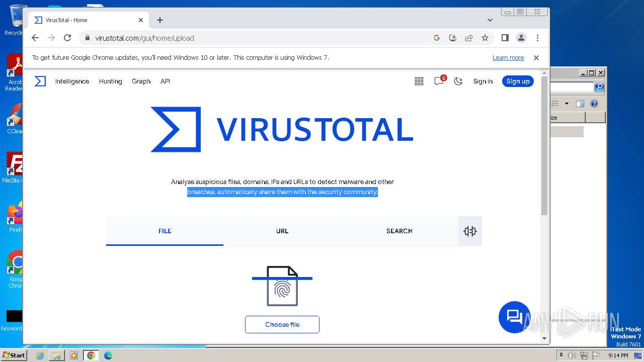Click the install app icon in address bar
This screenshot has width=644, height=362.
coord(453,38)
